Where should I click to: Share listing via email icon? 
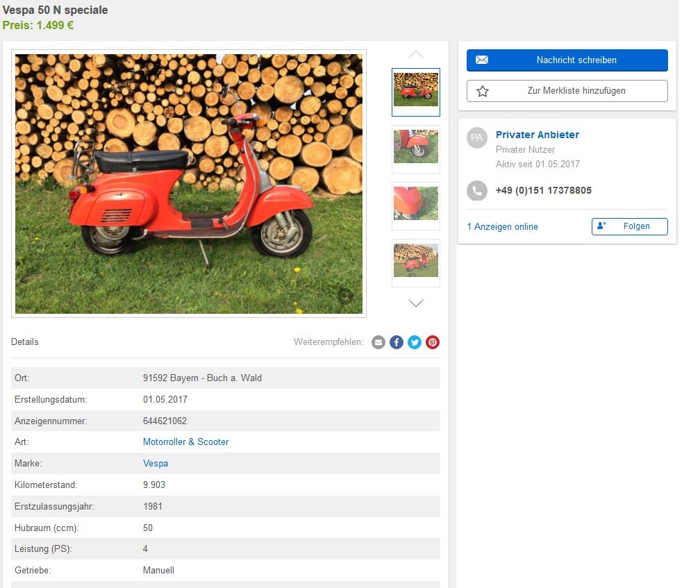click(x=378, y=342)
